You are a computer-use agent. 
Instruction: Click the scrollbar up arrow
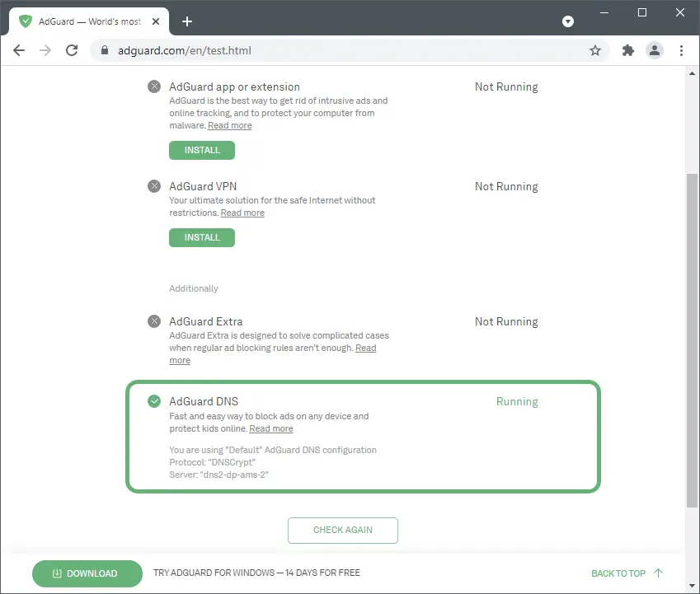click(x=692, y=73)
